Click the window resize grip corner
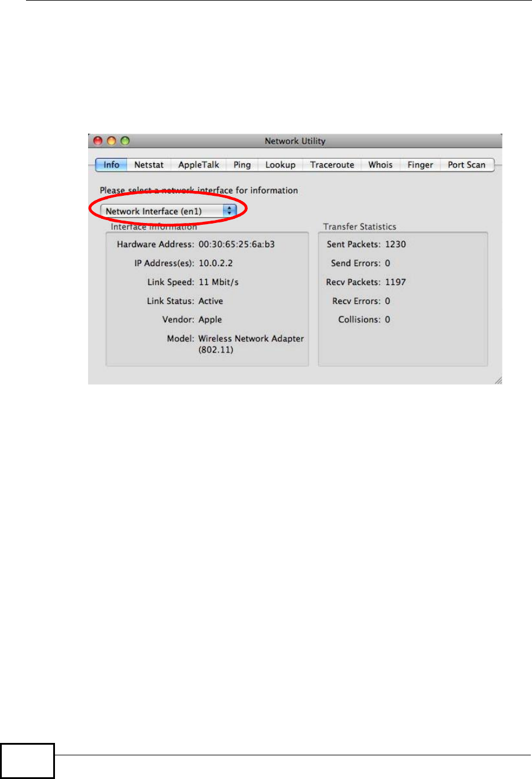 point(498,380)
